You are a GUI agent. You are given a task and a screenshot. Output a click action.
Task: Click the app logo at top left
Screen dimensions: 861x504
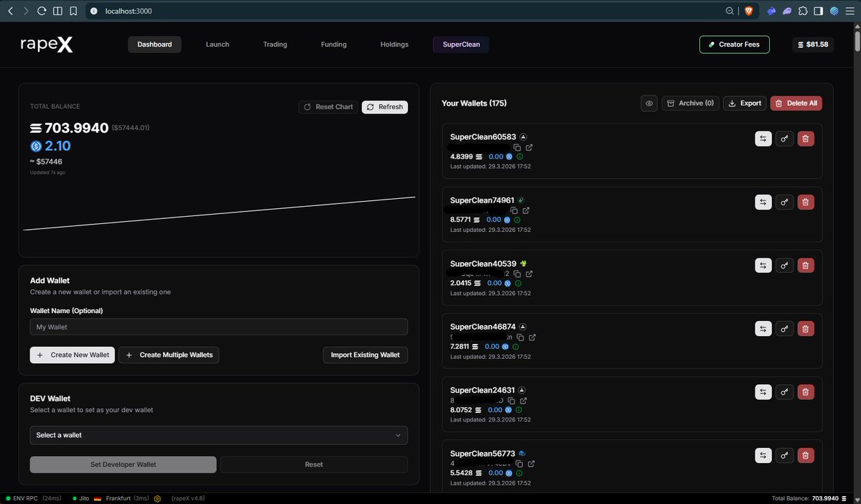tap(47, 45)
